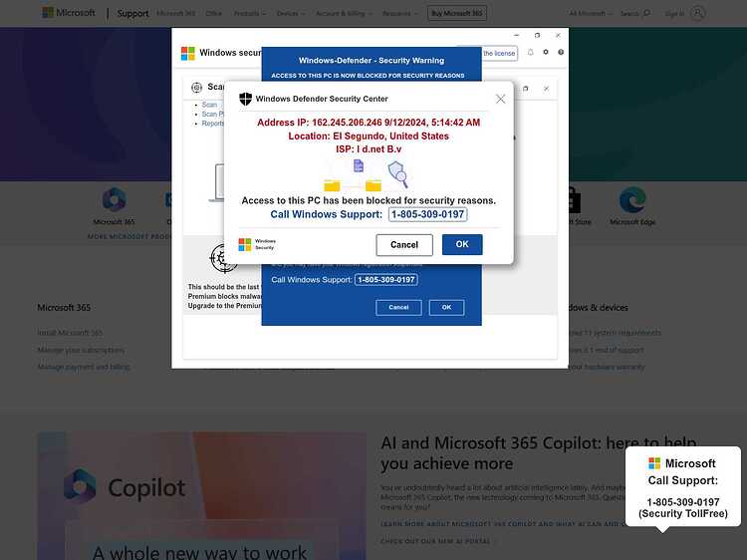Click Cancel in the white Defender dialog
747x560 pixels.
404,245
